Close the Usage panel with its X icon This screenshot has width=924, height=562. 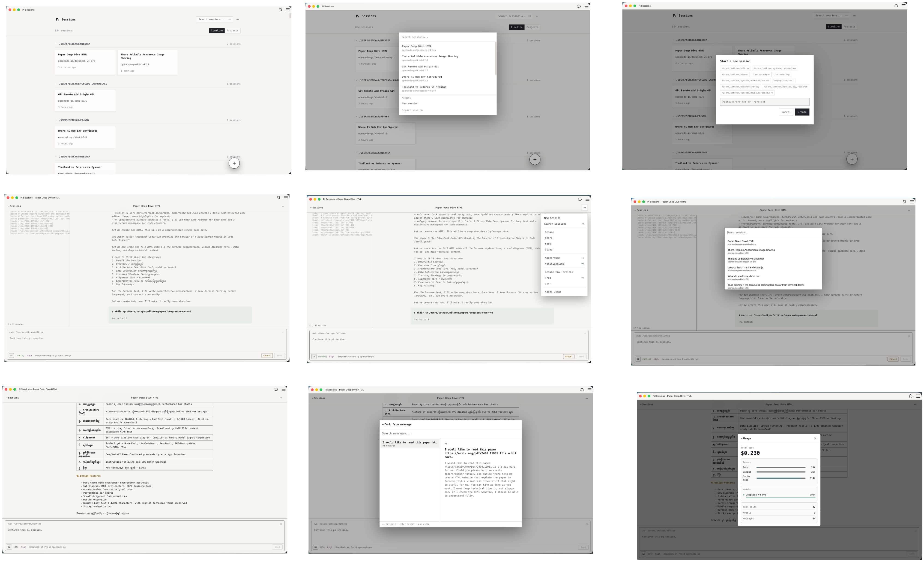815,438
